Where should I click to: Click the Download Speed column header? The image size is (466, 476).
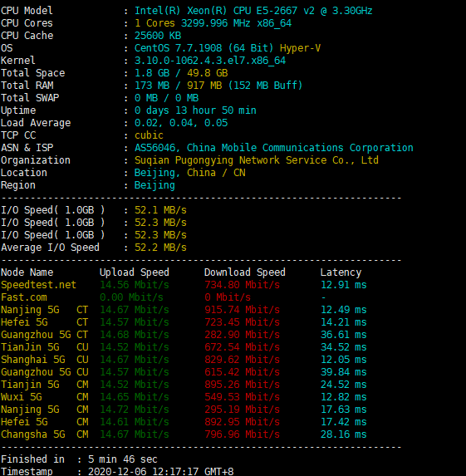[245, 272]
